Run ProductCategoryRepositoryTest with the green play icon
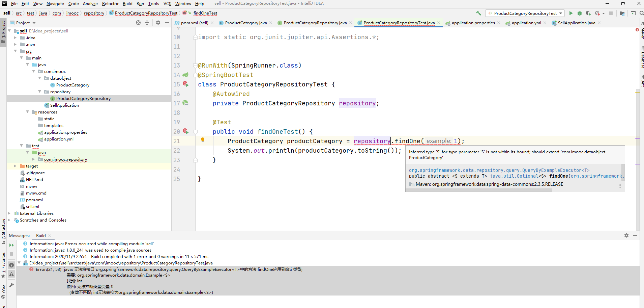 point(571,13)
